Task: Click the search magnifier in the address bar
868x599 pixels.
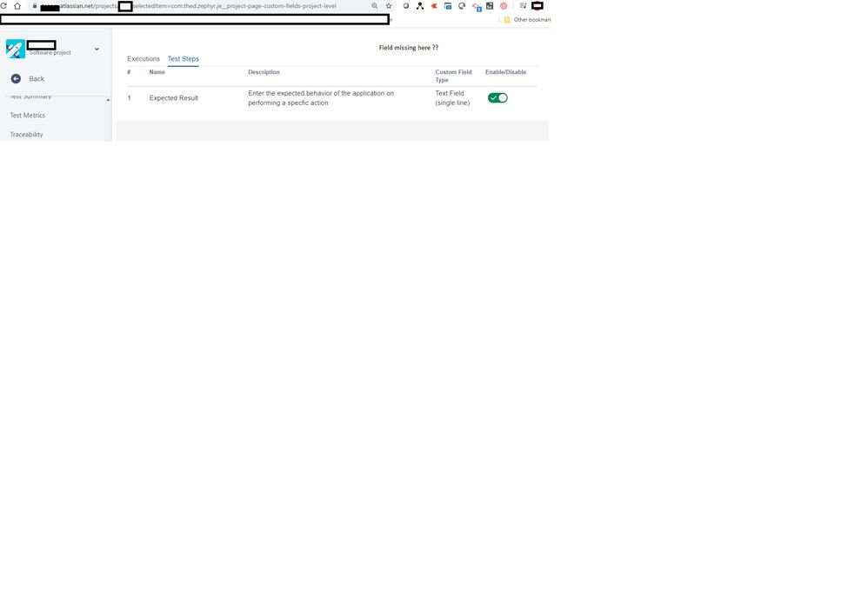Action: tap(376, 5)
